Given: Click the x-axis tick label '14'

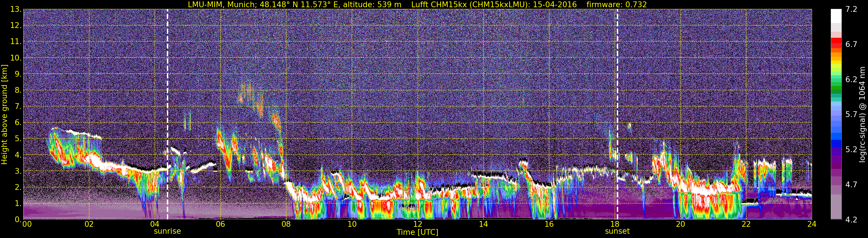Looking at the screenshot, I should point(483,224).
